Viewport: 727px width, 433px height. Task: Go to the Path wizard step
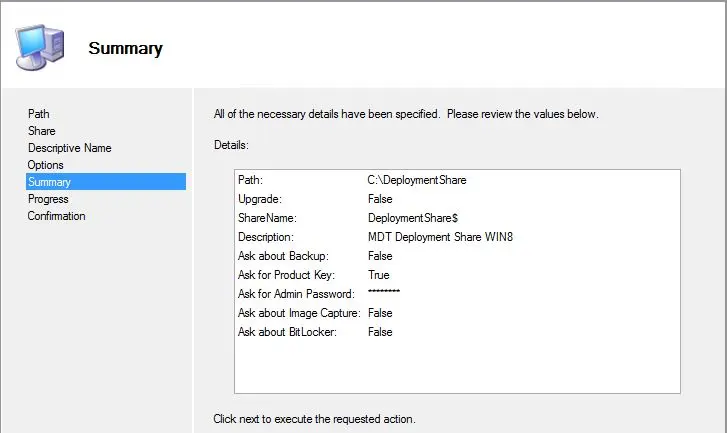click(38, 114)
